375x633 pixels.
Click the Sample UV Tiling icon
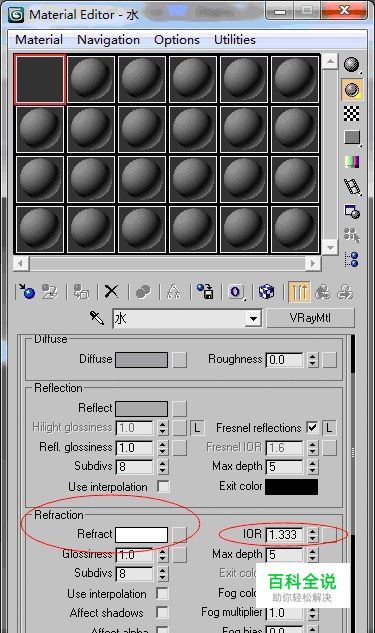(x=352, y=138)
